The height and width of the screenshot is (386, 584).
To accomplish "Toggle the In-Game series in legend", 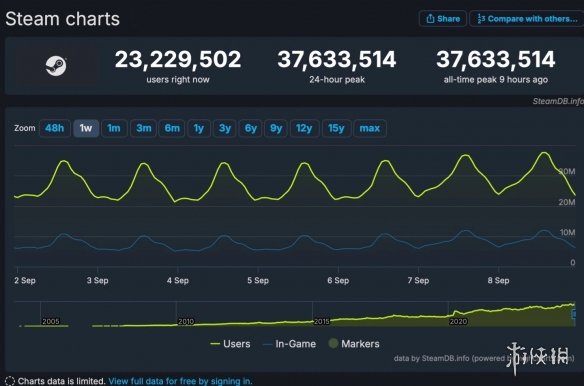I will point(289,344).
